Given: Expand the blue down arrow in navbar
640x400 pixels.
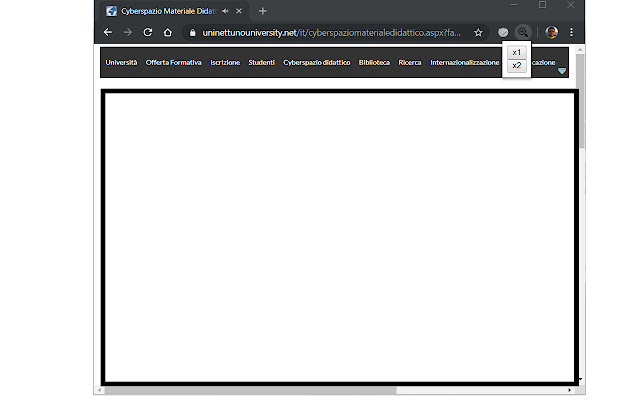Looking at the screenshot, I should click(562, 71).
